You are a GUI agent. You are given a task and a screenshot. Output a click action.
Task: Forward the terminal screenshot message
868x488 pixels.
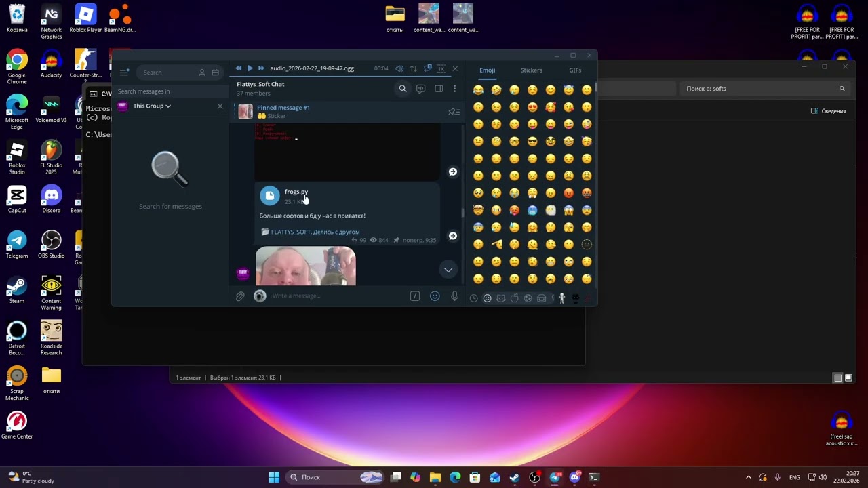(x=453, y=171)
